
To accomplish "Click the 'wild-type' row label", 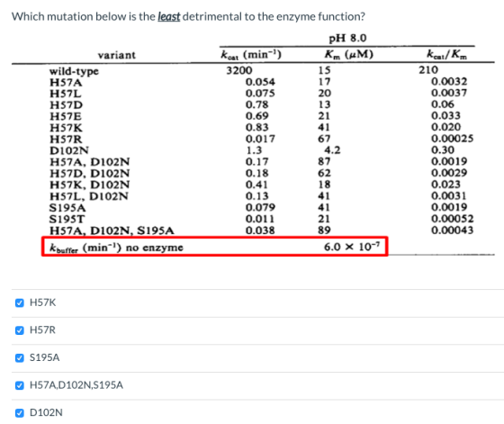I will (74, 71).
